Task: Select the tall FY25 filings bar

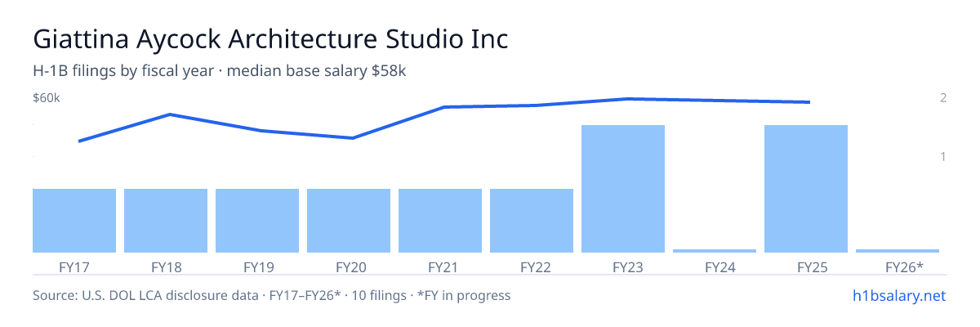Action: tap(806, 189)
